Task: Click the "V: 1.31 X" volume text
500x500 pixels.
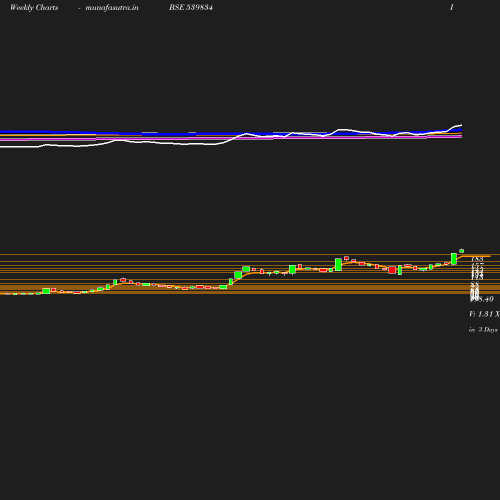Action: (x=484, y=314)
